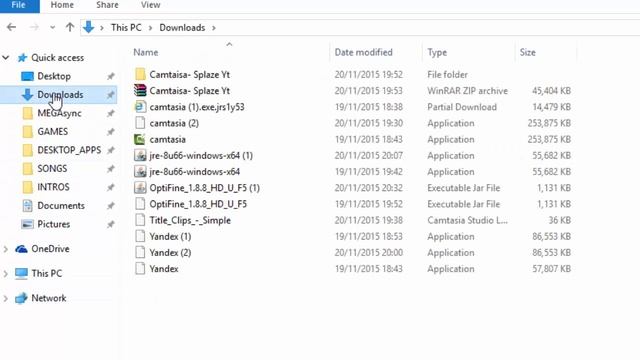640x360 pixels.
Task: Switch to the Share ribbon tab
Action: click(107, 5)
